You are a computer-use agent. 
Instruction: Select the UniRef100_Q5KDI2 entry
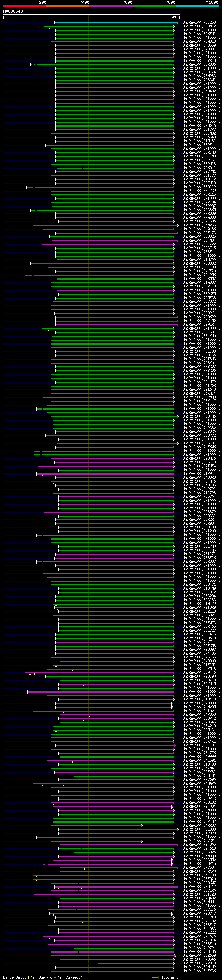click(x=199, y=168)
